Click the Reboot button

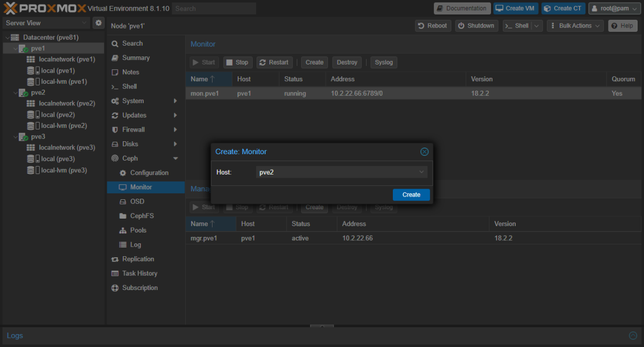pos(433,26)
